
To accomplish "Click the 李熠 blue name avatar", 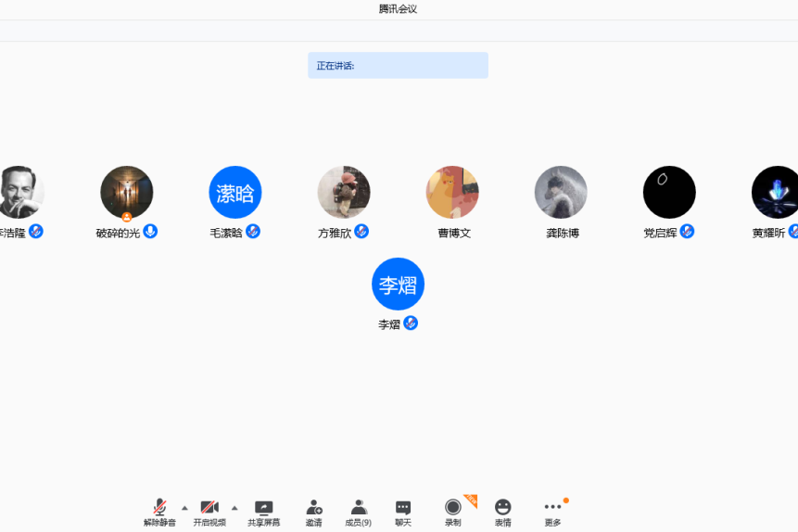I will [x=398, y=284].
